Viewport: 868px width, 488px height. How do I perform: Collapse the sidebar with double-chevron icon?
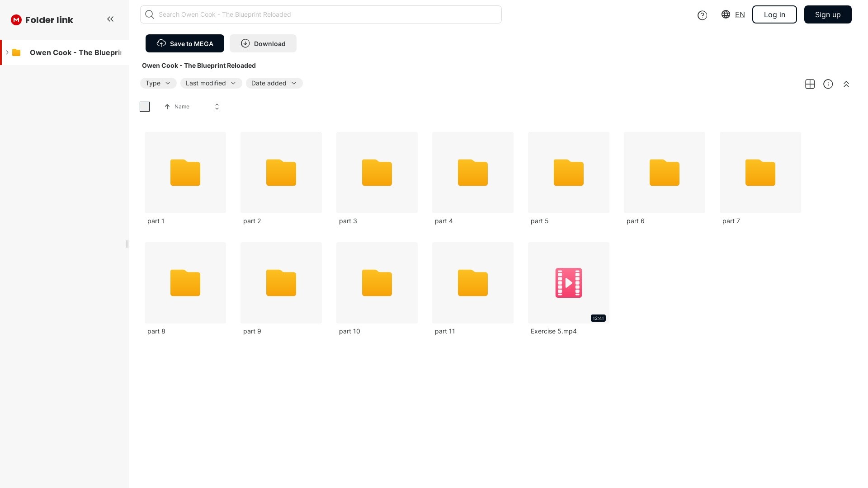click(110, 19)
